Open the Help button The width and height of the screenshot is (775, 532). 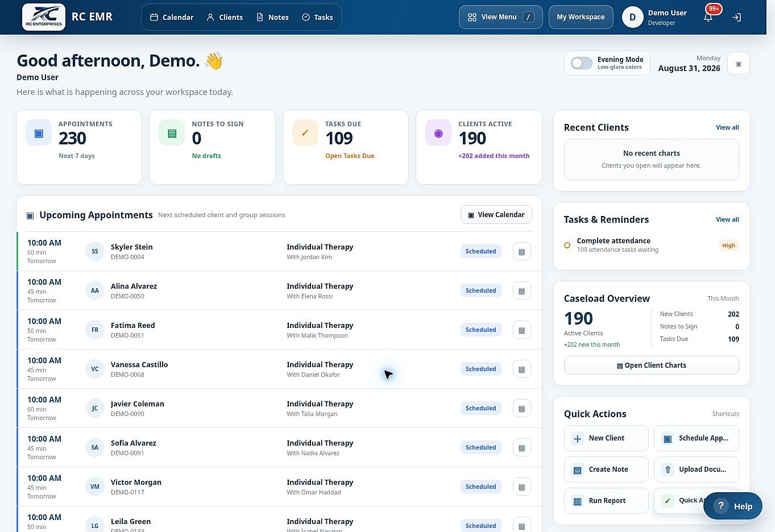coord(733,506)
